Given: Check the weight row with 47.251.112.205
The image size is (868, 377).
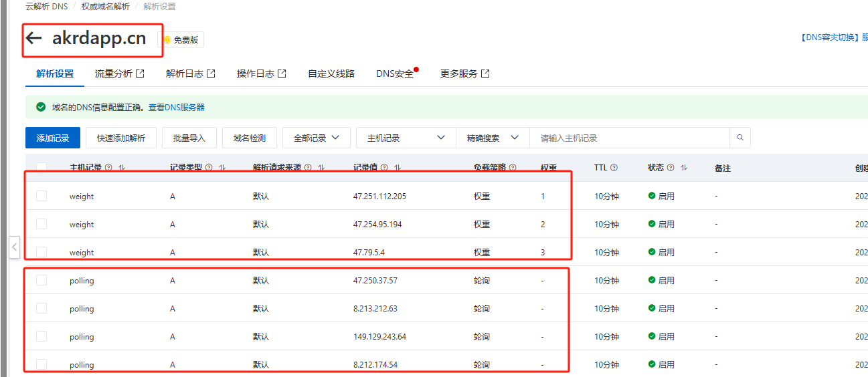Looking at the screenshot, I should [x=41, y=196].
